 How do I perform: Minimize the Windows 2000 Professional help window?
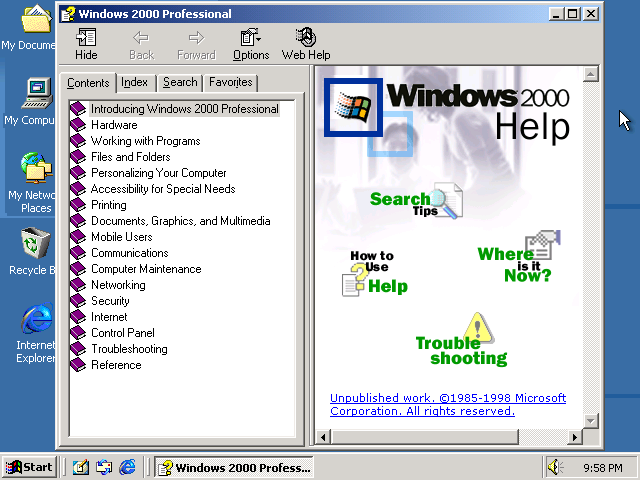click(556, 14)
